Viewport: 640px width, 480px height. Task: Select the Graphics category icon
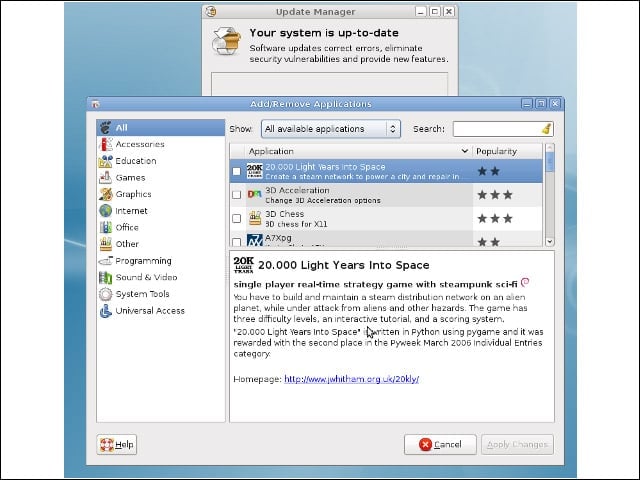[x=106, y=194]
